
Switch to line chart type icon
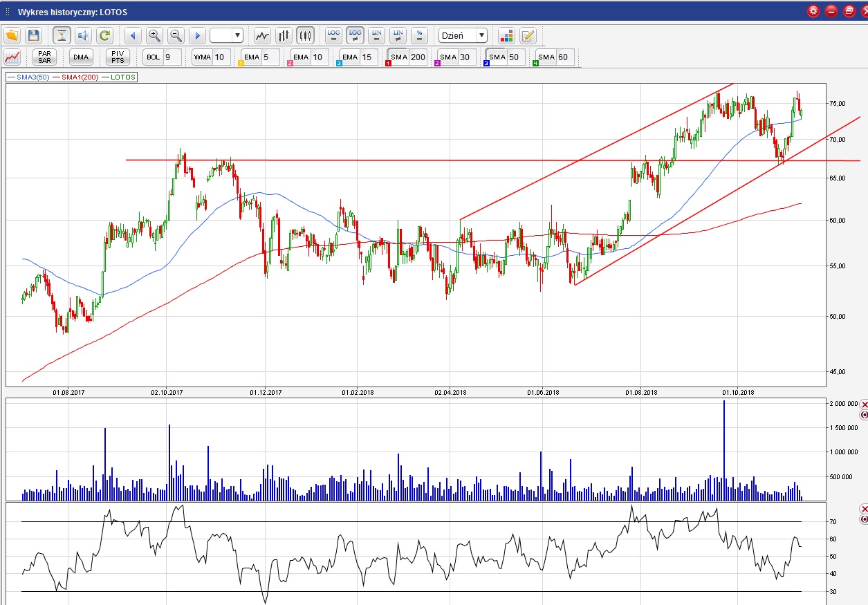click(x=262, y=35)
